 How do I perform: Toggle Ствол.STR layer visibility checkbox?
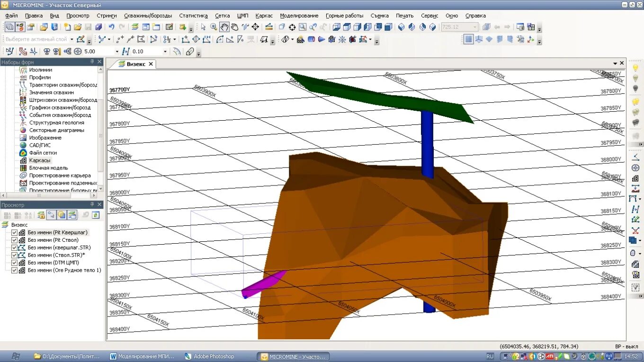(x=14, y=255)
